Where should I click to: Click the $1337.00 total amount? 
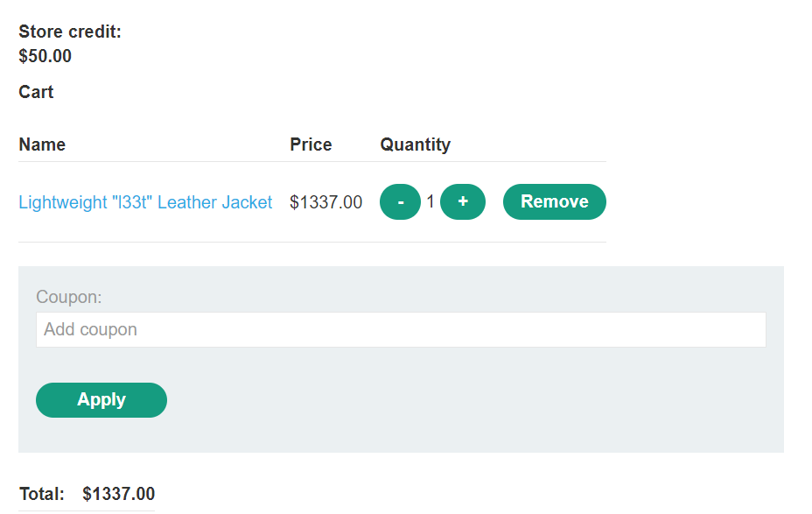[x=119, y=494]
